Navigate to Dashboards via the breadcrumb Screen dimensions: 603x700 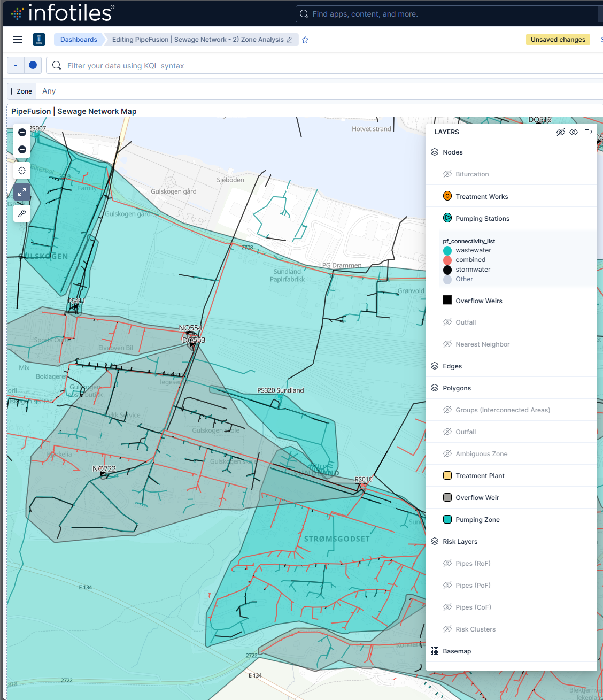coord(79,39)
